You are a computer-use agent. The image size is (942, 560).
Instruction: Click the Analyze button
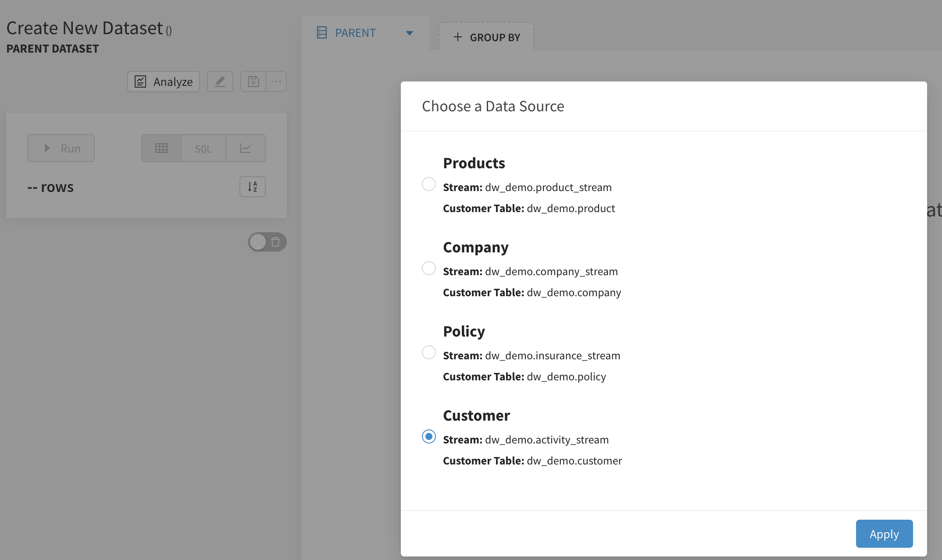(x=164, y=82)
